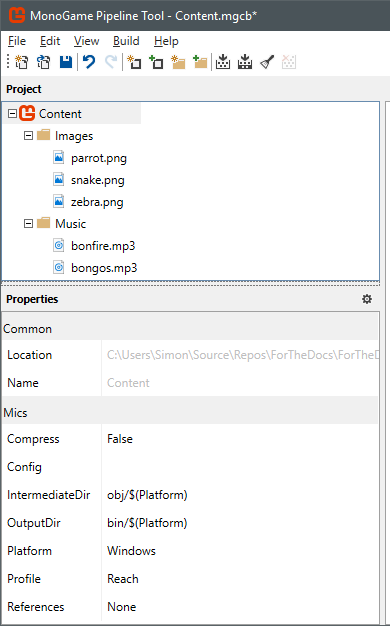Click the Location path value
390x626 pixels.
point(243,355)
